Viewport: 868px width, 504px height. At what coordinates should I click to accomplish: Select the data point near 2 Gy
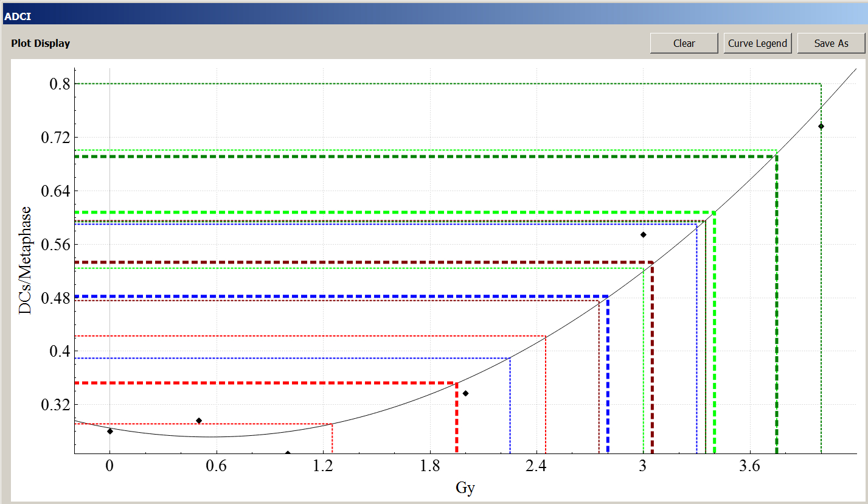[x=465, y=393]
